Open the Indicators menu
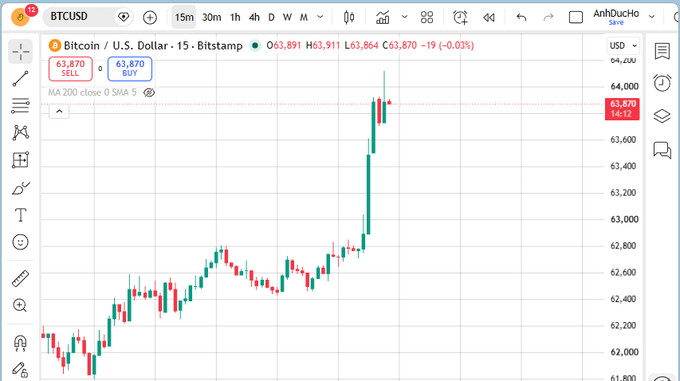The height and width of the screenshot is (381, 680). click(x=382, y=17)
